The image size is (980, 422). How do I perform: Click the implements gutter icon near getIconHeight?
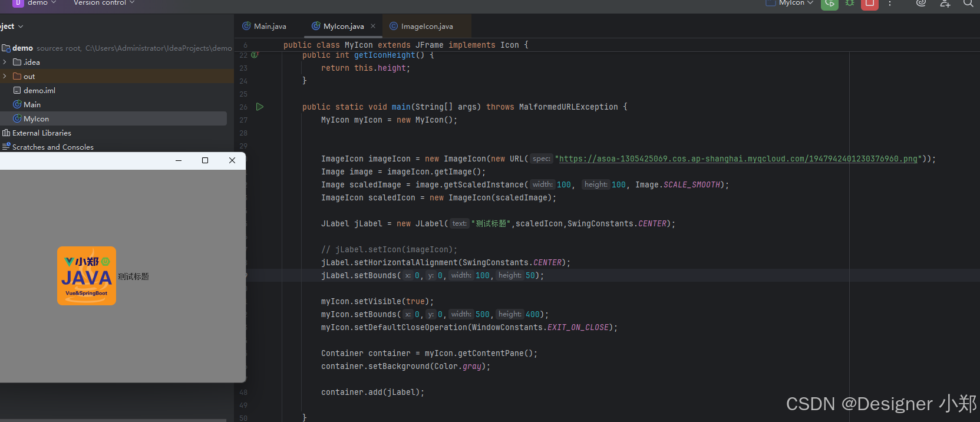[255, 55]
